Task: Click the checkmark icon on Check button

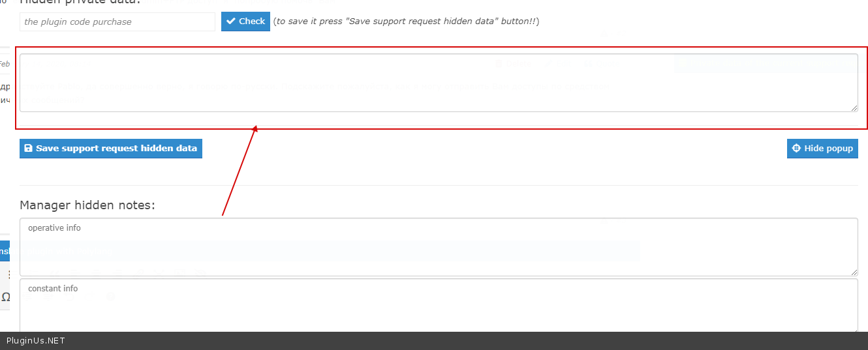Action: click(231, 22)
